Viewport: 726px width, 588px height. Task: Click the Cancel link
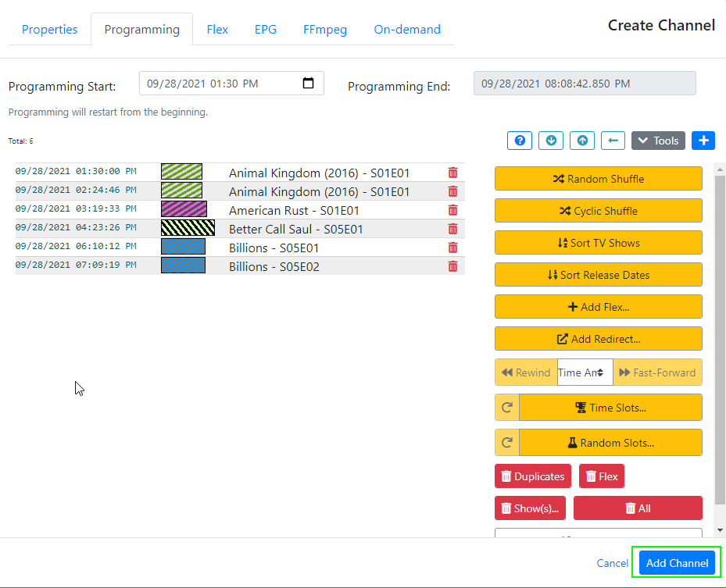coord(612,563)
